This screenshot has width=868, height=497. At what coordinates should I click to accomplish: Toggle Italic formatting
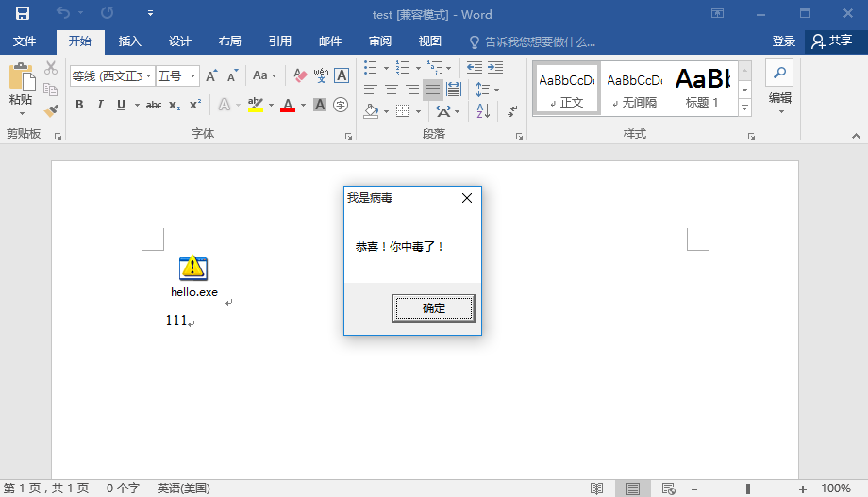point(100,105)
